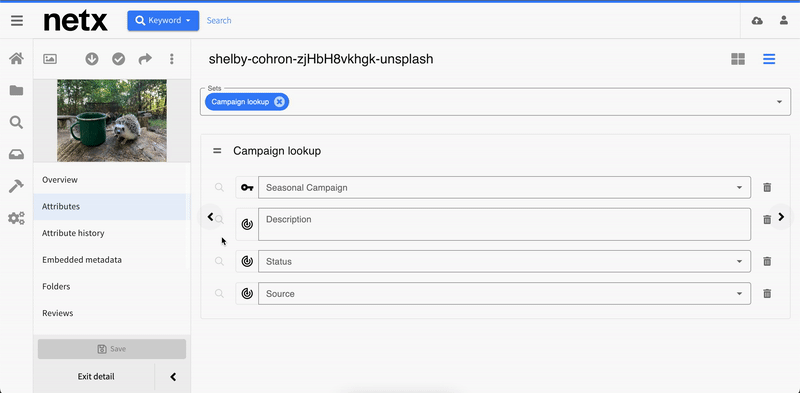Switch to the grid view layout
800x393 pixels.
738,59
